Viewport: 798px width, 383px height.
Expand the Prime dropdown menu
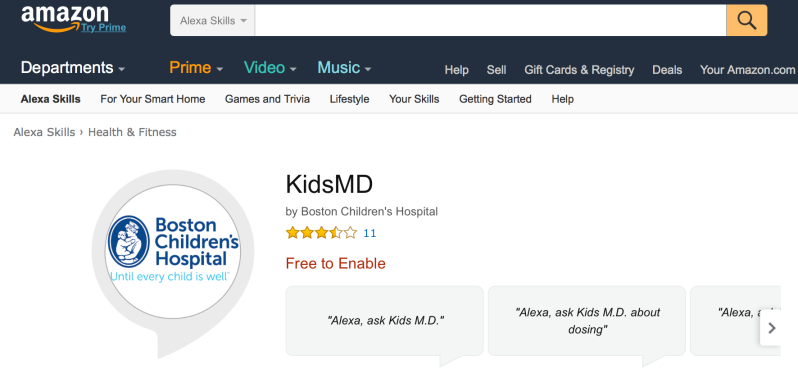pyautogui.click(x=196, y=68)
